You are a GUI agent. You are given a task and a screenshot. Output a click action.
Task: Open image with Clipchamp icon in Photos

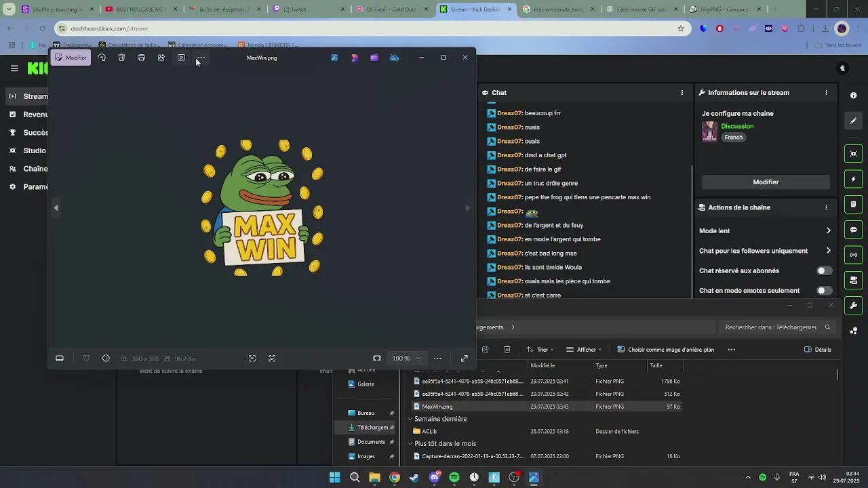coord(374,58)
